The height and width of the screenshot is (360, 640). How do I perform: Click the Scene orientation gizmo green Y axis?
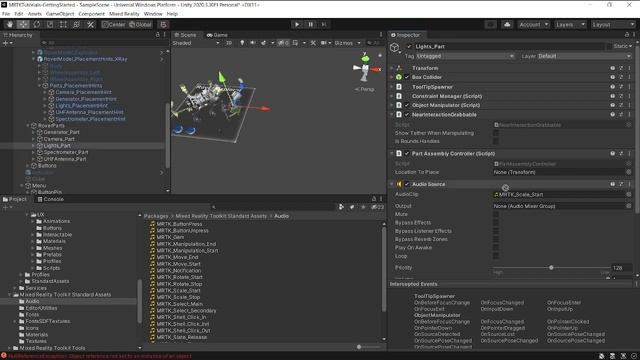pos(365,58)
